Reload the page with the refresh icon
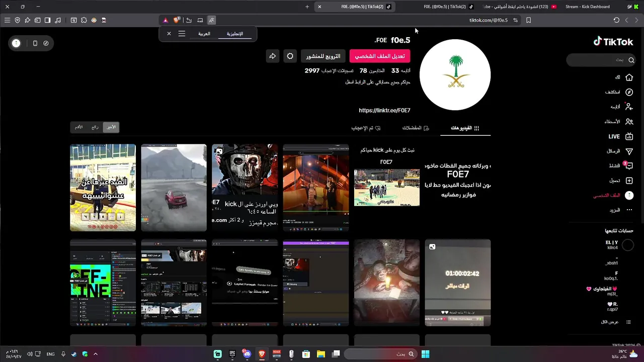This screenshot has width=644, height=362. (x=616, y=20)
